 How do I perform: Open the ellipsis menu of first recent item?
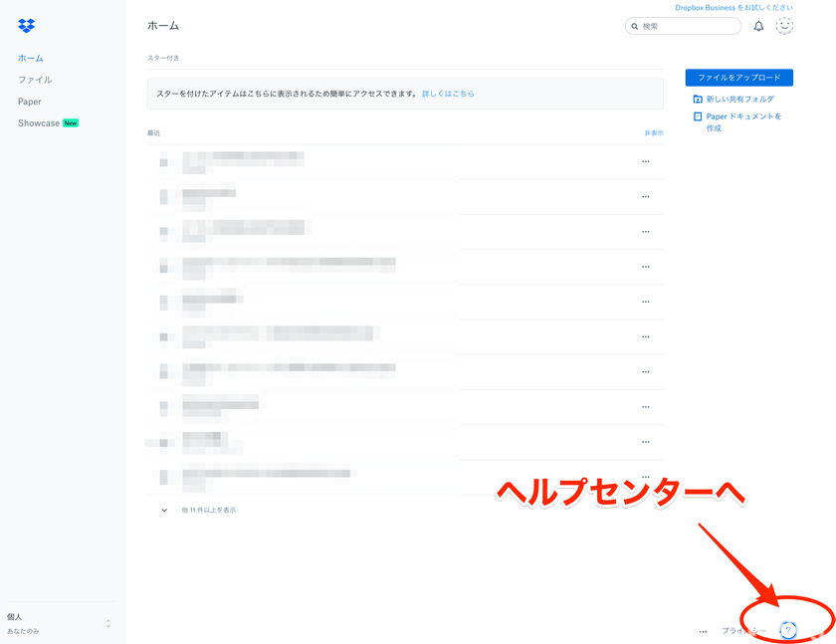pyautogui.click(x=646, y=161)
